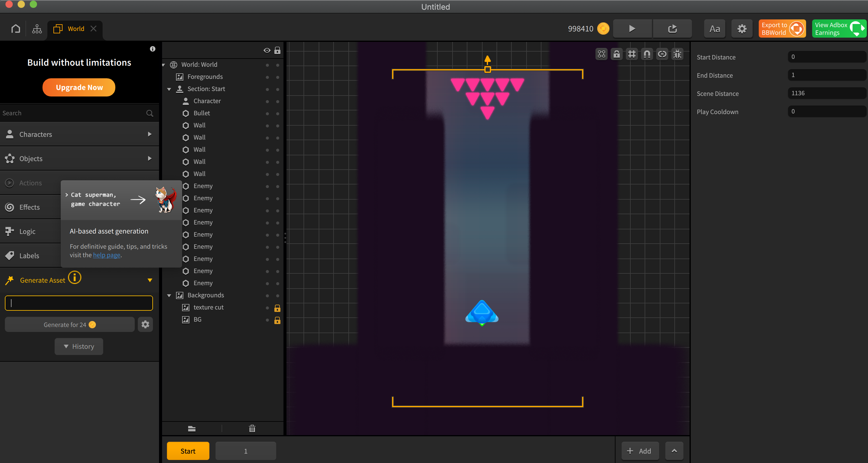This screenshot has height=463, width=868.
Task: Click the share/export arrow icon
Action: point(672,29)
